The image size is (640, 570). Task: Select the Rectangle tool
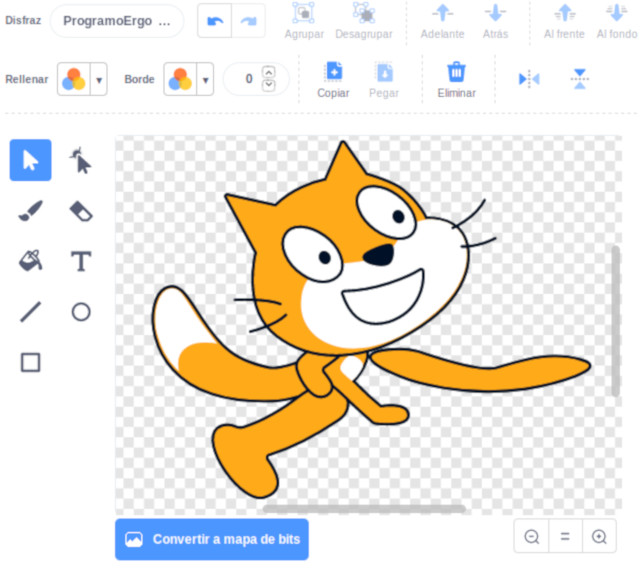(x=31, y=362)
